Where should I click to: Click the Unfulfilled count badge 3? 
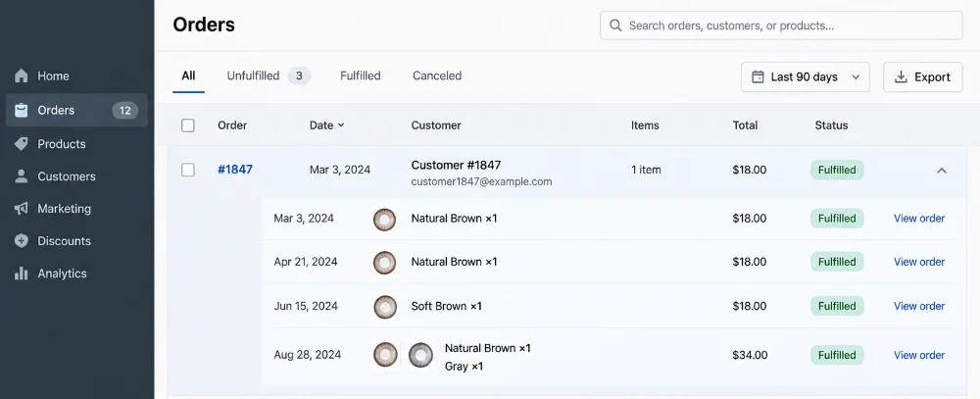coord(299,75)
